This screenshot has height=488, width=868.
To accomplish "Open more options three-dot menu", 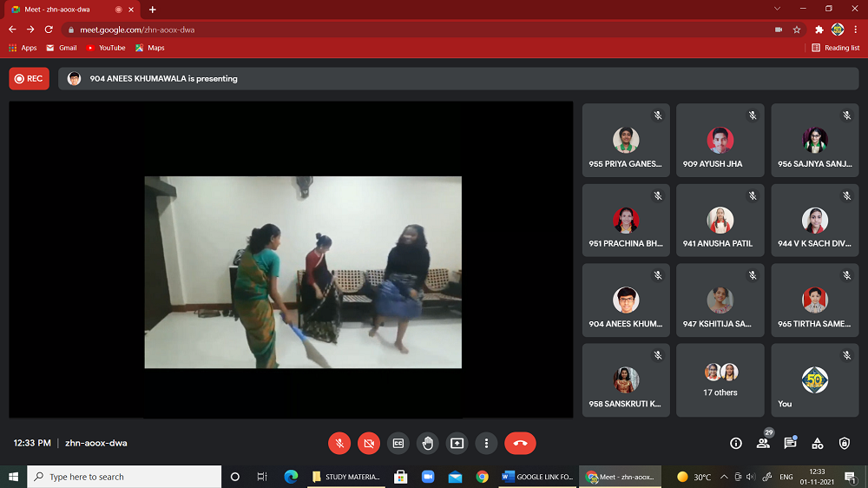I will (486, 443).
